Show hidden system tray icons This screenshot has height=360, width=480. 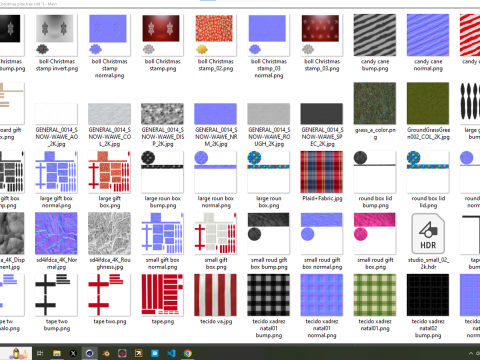pyautogui.click(x=471, y=353)
